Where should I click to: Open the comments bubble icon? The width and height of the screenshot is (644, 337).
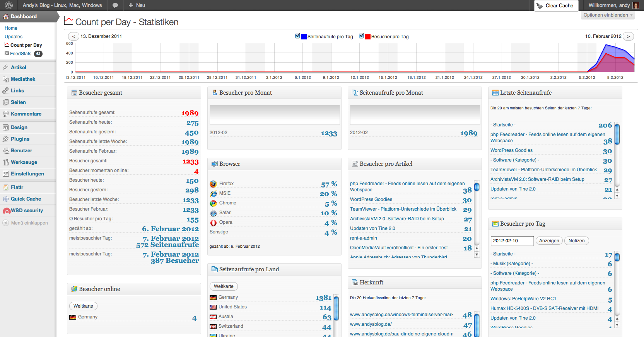click(x=115, y=5)
